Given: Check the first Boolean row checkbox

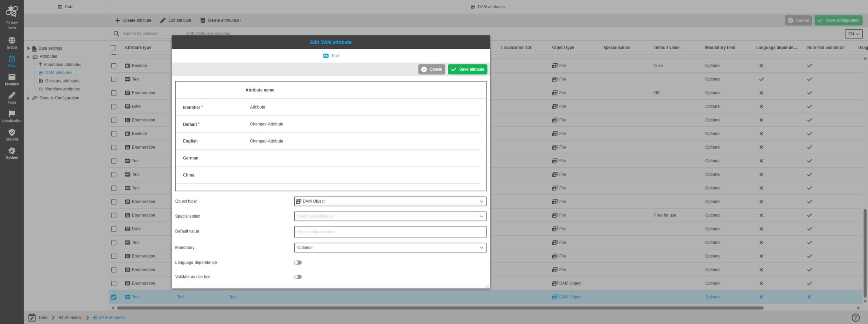Looking at the screenshot, I should point(114,66).
